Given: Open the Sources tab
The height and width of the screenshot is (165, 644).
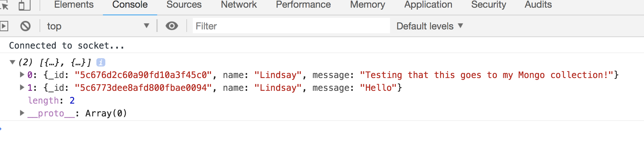Looking at the screenshot, I should (184, 5).
